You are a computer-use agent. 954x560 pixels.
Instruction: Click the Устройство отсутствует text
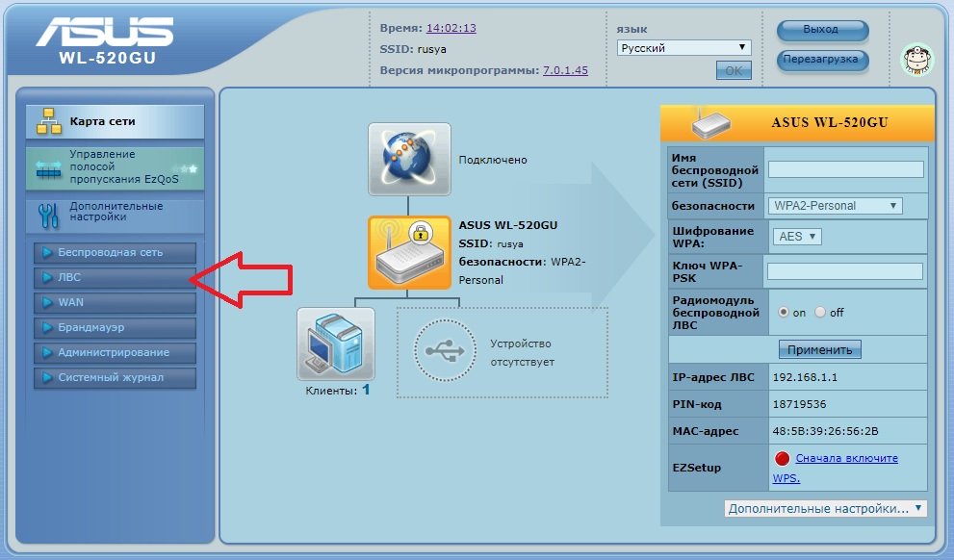(x=522, y=353)
